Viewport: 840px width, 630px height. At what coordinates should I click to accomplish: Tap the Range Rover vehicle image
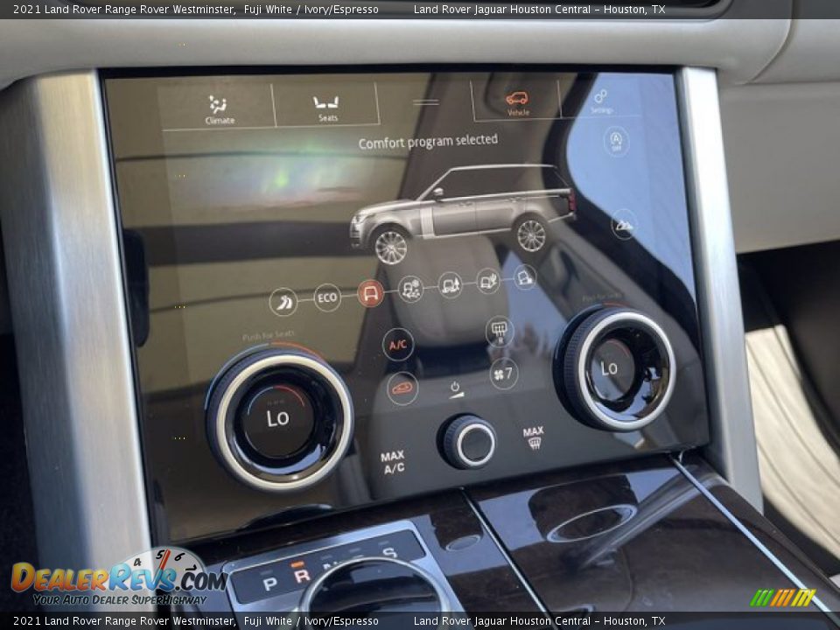pos(464,214)
